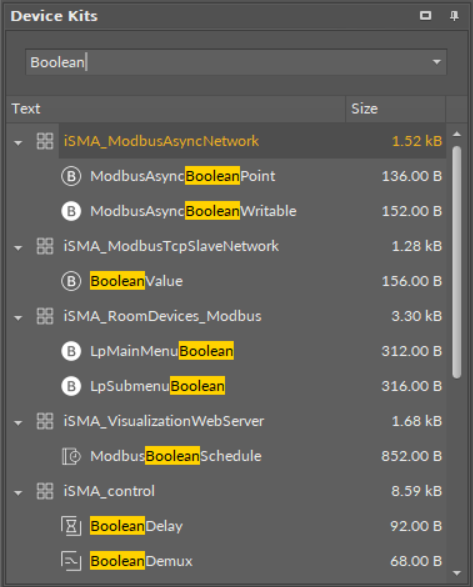473x587 pixels.
Task: Click the B icon of LpMainMenuBoolean
Action: [71, 351]
